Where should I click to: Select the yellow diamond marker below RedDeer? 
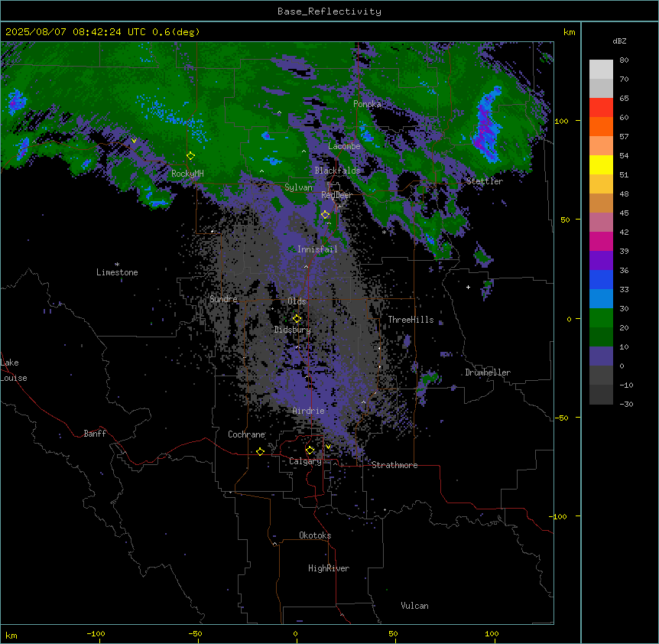click(326, 215)
